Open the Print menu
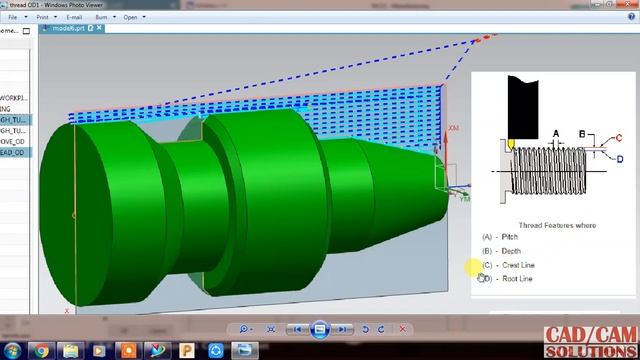The height and width of the screenshot is (360, 640). (42, 17)
